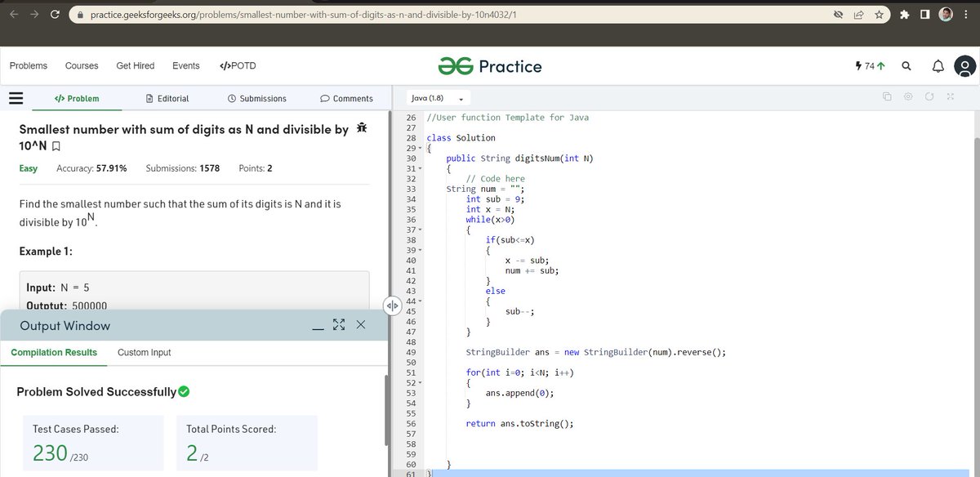Click the crossed-out eye icon in address bar
This screenshot has height=477, width=980.
[837, 15]
